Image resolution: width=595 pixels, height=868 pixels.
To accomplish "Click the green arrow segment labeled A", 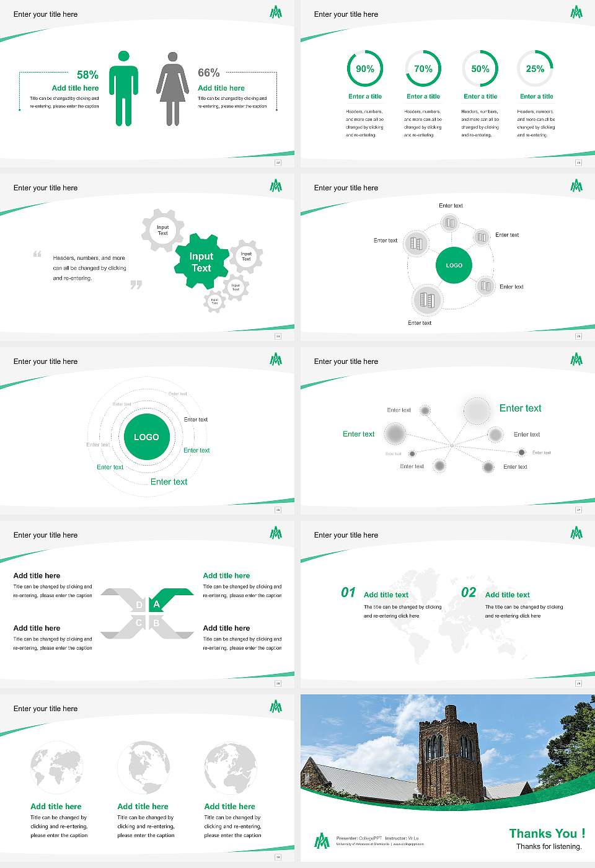I will 171,600.
